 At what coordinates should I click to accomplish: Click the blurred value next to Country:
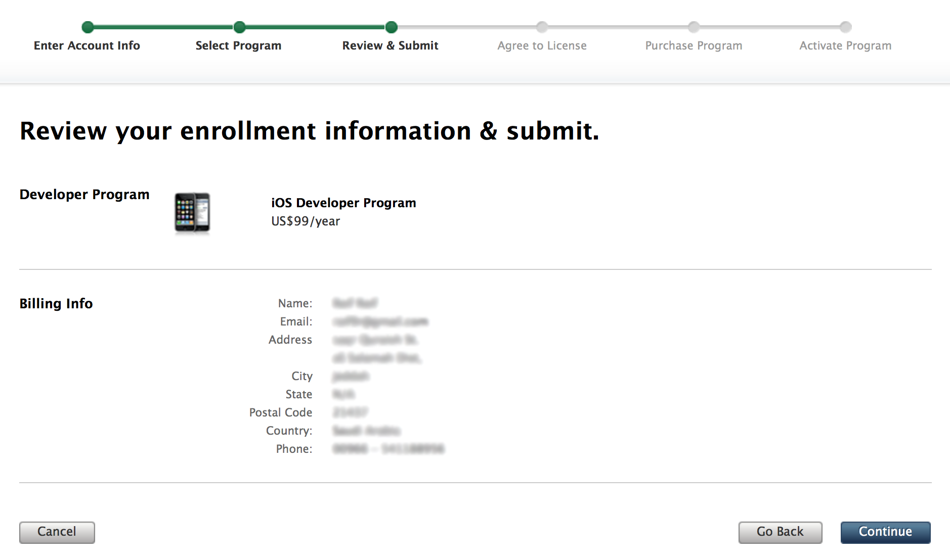pos(366,431)
